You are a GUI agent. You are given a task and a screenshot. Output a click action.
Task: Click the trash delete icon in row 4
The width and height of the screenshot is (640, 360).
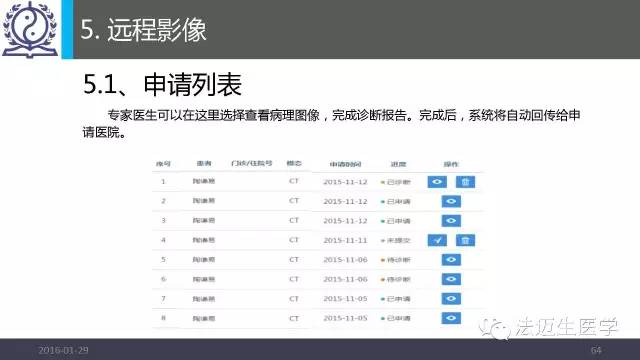click(x=465, y=240)
